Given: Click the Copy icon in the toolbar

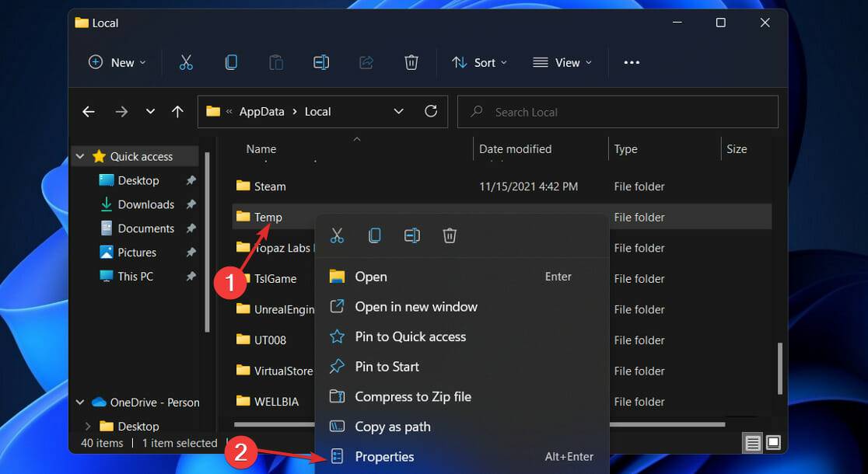Looking at the screenshot, I should point(231,63).
